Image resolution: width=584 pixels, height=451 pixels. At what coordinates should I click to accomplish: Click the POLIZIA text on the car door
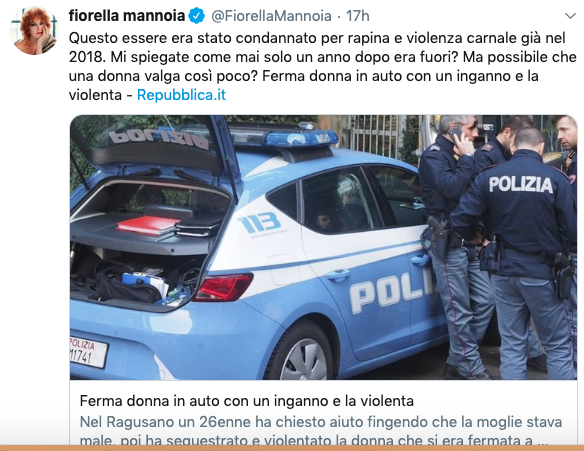pos(392,293)
